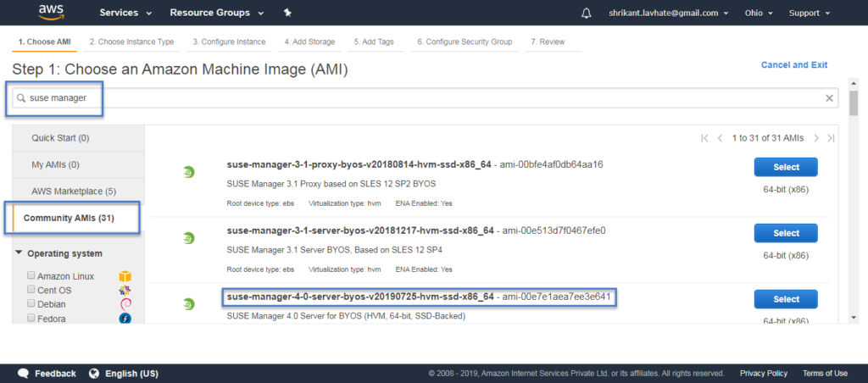The width and height of the screenshot is (868, 383).
Task: Open the Ohio region dropdown
Action: click(x=759, y=14)
